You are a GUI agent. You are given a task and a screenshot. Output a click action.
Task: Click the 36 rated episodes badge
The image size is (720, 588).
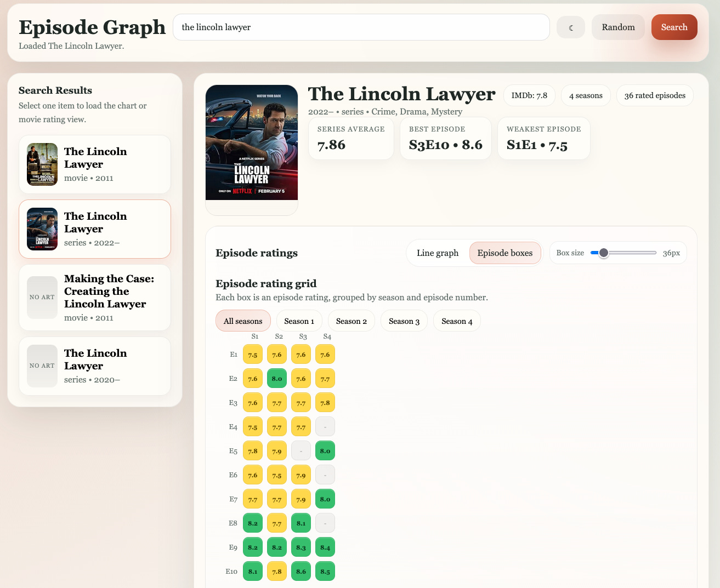click(x=655, y=95)
